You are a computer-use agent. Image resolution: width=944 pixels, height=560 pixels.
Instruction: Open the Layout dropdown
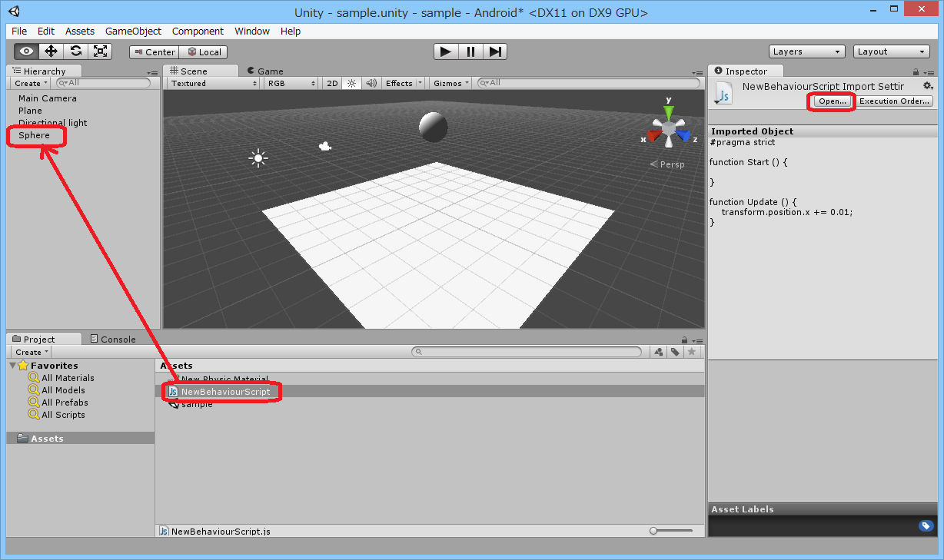click(x=892, y=51)
